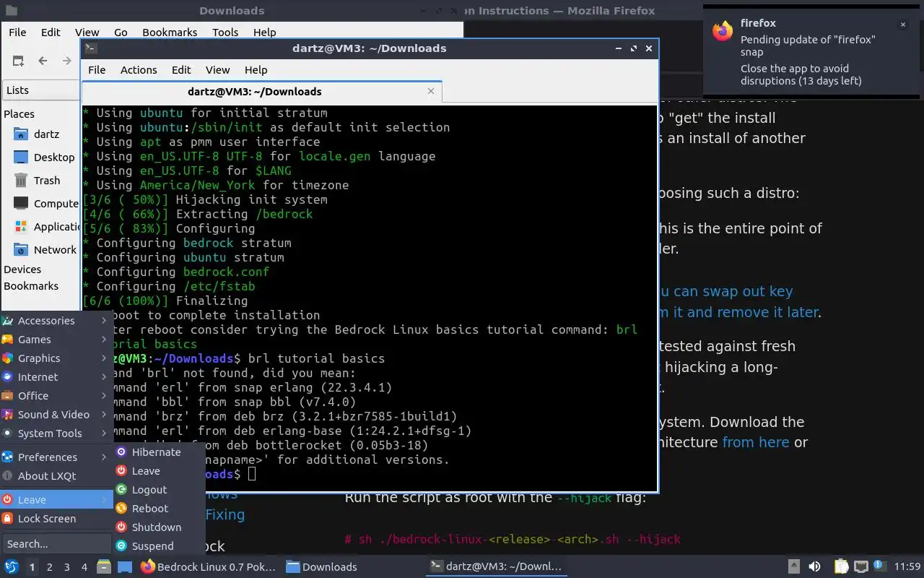Open the clipboard manager tray icon
924x578 pixels.
[x=842, y=566]
